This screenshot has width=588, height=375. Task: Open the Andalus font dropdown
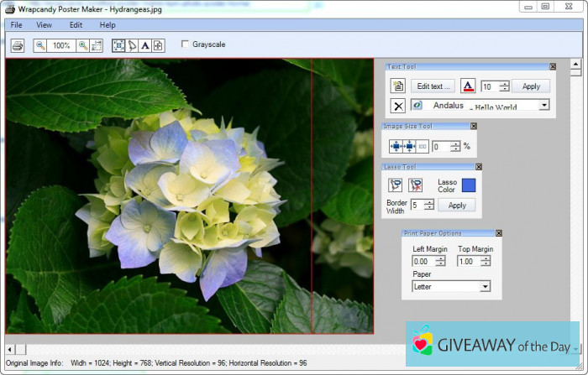pos(543,106)
